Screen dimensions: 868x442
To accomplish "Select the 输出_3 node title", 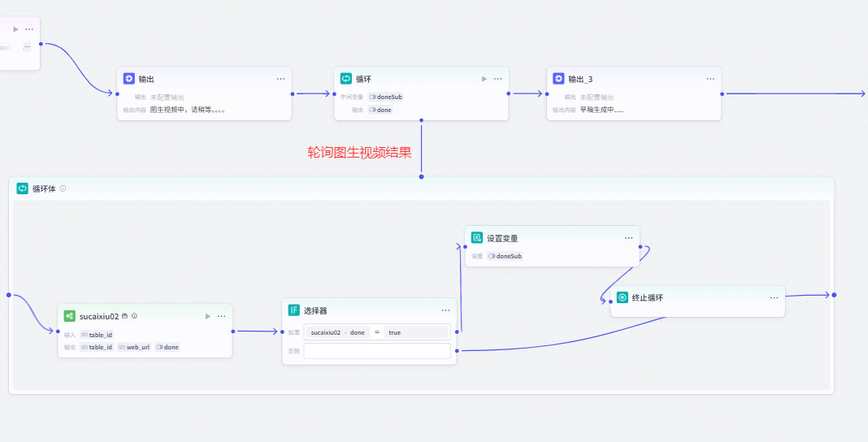I will [580, 79].
